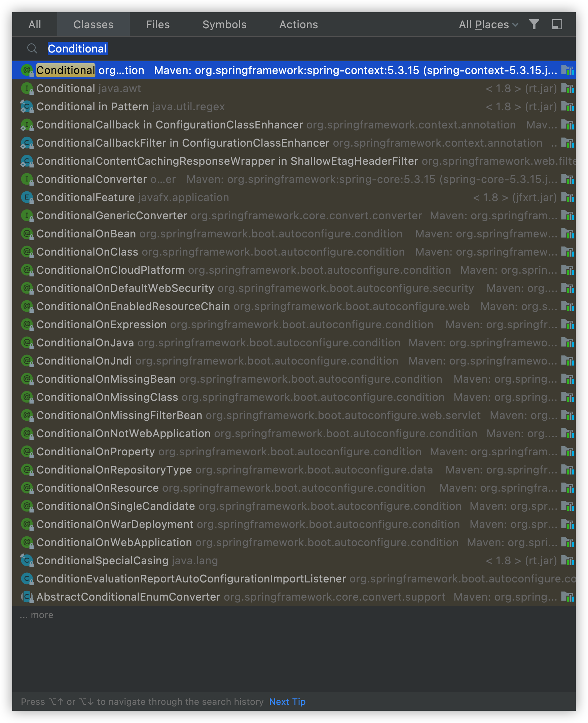Pick ConditionalContentCachingResponseWrapper result
Viewport: 588px width, 723px height.
294,161
